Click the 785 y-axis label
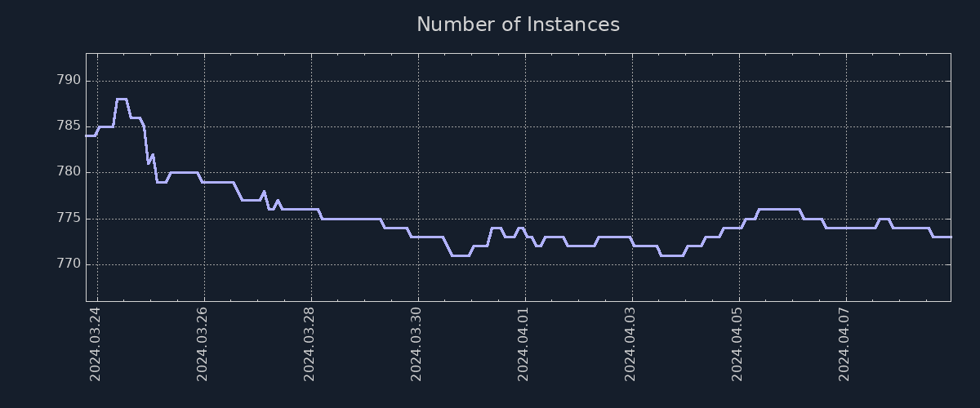 pyautogui.click(x=68, y=126)
